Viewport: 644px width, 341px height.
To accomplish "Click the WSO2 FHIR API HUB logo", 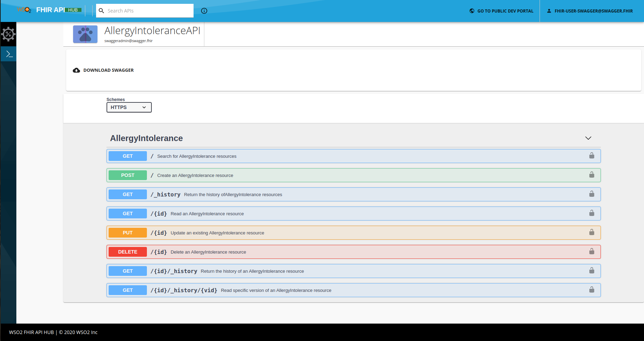I will tap(49, 10).
